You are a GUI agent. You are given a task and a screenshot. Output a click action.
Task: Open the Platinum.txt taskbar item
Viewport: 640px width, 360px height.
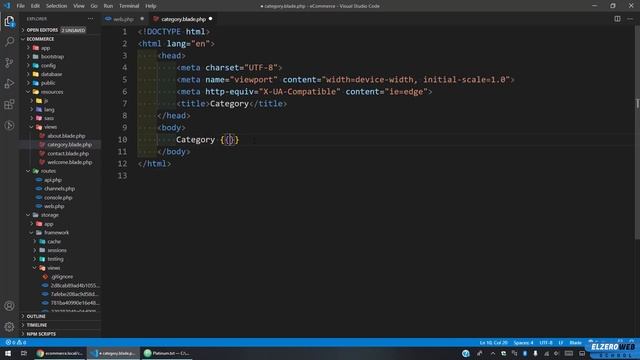tap(167, 353)
